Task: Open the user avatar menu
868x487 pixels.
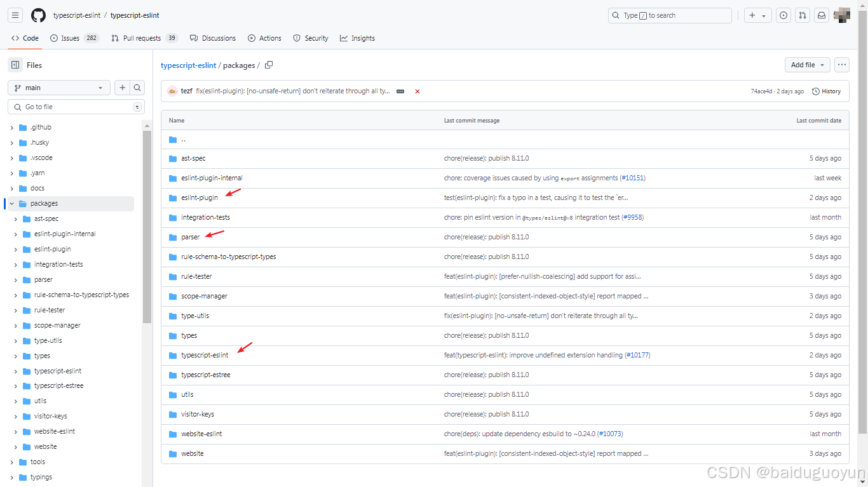Action: click(842, 15)
